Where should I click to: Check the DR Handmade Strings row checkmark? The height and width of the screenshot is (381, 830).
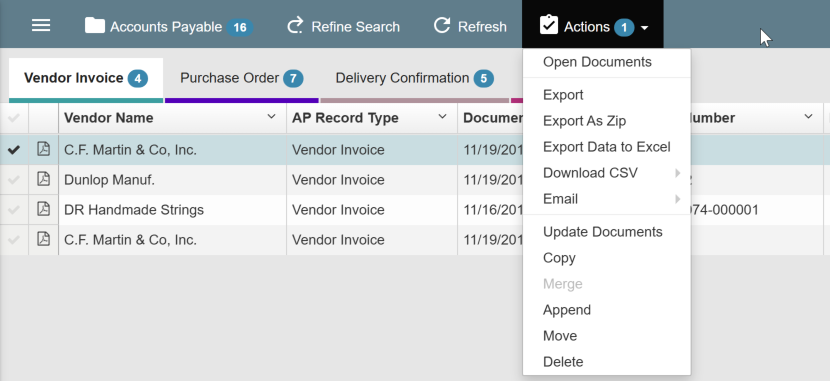tap(14, 210)
